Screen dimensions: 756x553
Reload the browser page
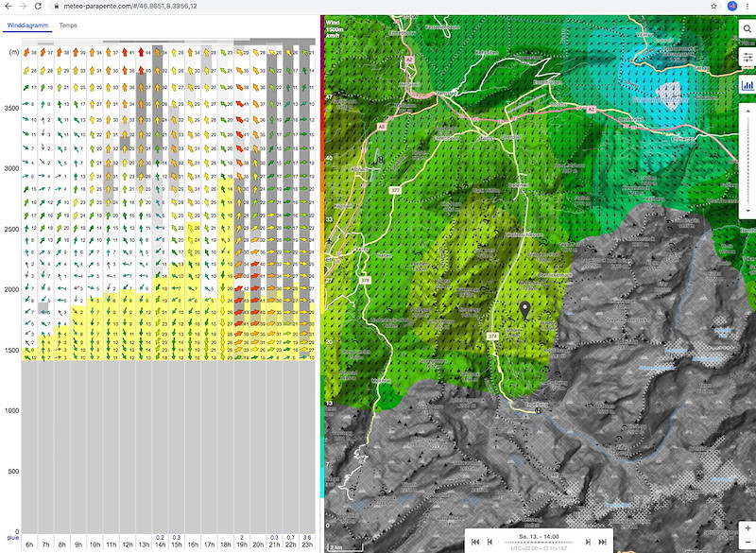coord(38,7)
